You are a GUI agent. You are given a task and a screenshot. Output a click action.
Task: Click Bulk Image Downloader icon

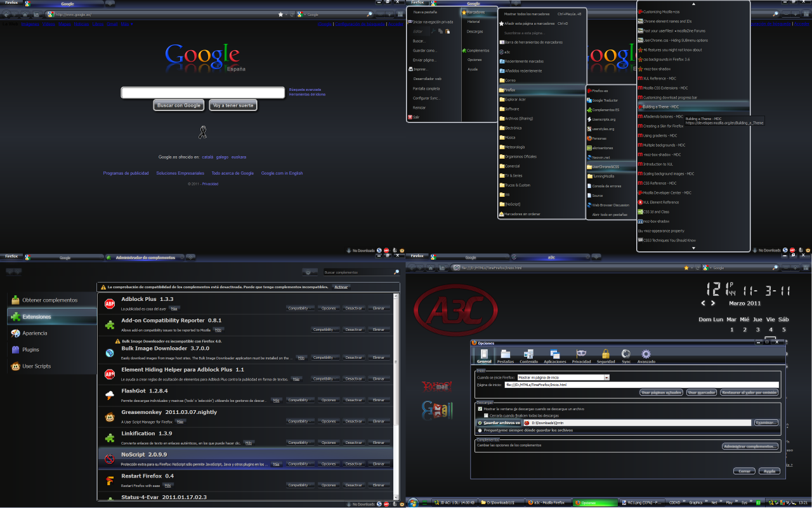coord(109,353)
